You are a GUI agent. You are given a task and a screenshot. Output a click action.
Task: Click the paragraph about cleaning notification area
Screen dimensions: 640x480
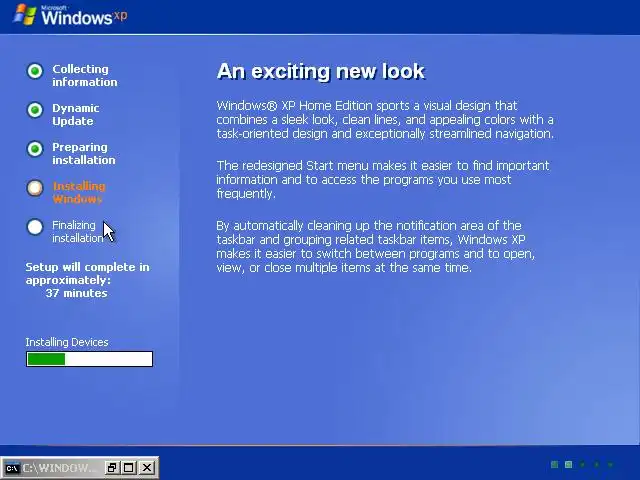click(376, 247)
